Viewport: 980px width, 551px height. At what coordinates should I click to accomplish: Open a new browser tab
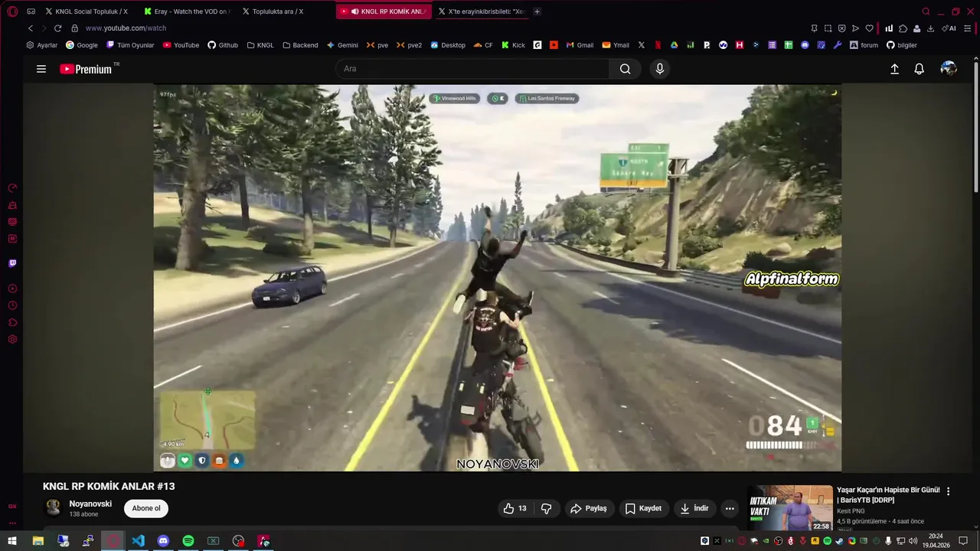(537, 11)
